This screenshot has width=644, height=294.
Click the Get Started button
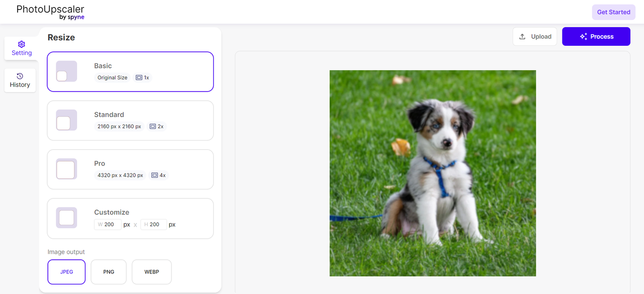pos(613,12)
